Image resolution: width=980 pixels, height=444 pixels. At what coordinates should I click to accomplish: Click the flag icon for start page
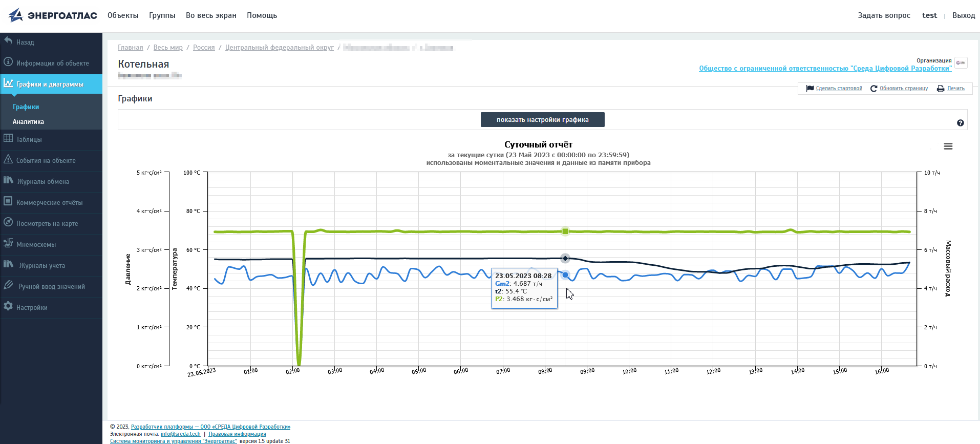810,89
